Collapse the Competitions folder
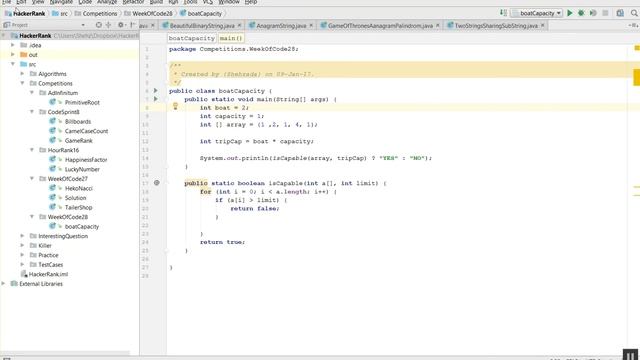 22,83
